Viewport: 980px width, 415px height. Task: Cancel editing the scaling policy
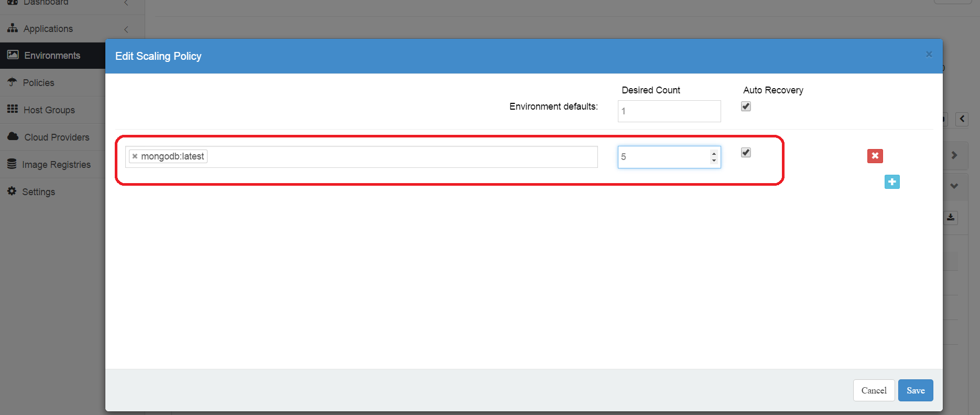click(x=874, y=390)
